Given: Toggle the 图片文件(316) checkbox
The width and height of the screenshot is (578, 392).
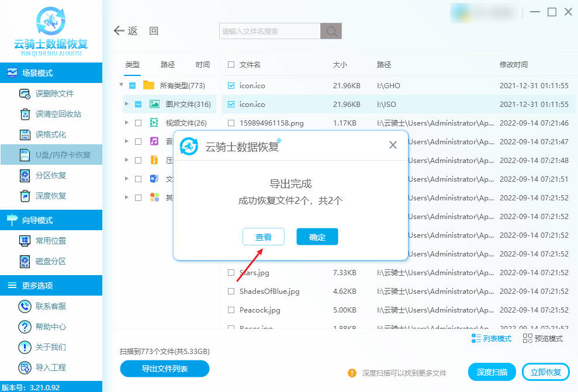Looking at the screenshot, I should pyautogui.click(x=139, y=104).
